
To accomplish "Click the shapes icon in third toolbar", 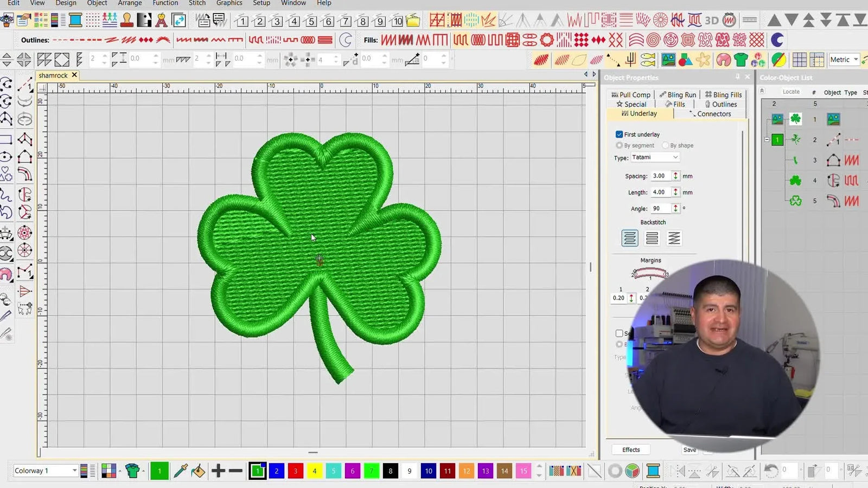I will coord(685,59).
